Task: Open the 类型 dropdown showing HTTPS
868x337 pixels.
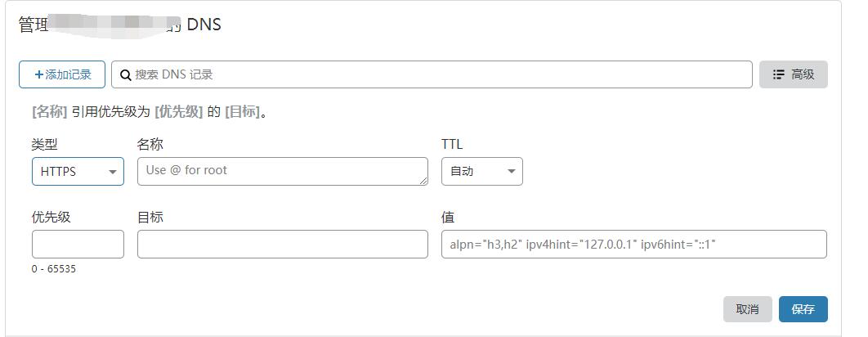Action: (78, 172)
